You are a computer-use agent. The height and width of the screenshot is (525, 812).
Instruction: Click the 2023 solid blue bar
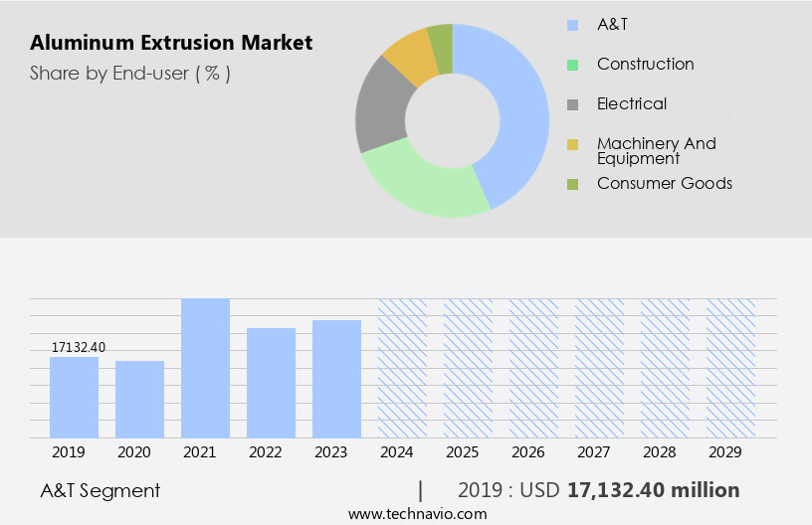coord(336,379)
